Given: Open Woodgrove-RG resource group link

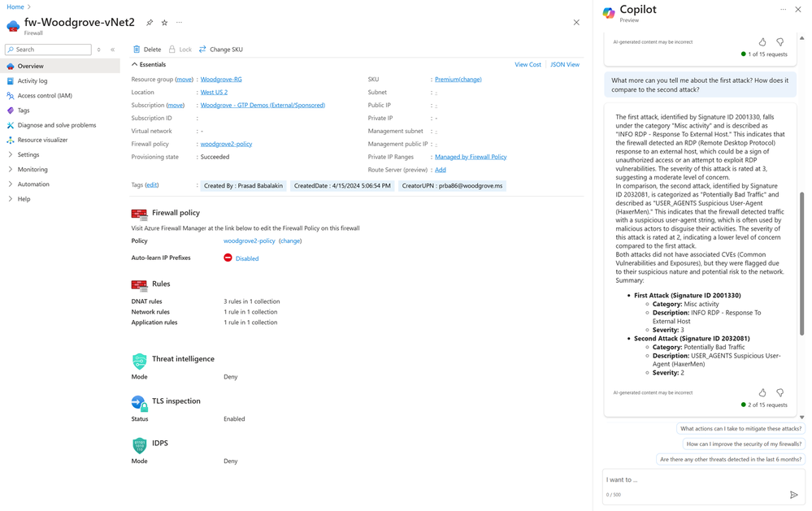Looking at the screenshot, I should (x=221, y=80).
